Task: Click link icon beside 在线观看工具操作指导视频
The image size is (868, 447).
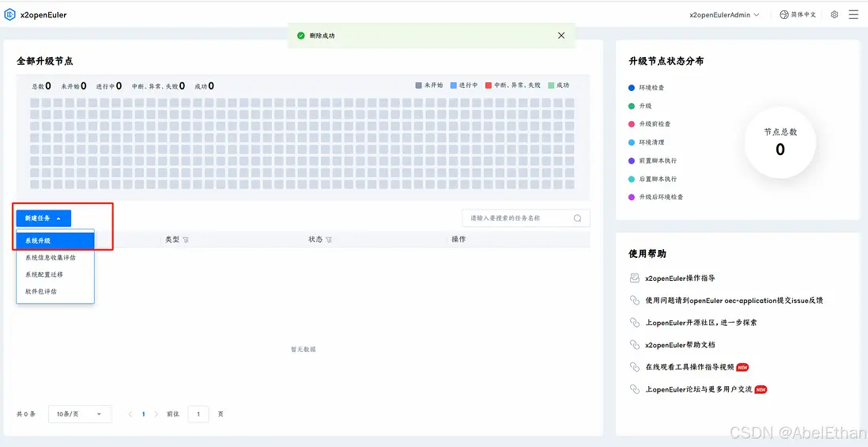Action: pyautogui.click(x=635, y=366)
